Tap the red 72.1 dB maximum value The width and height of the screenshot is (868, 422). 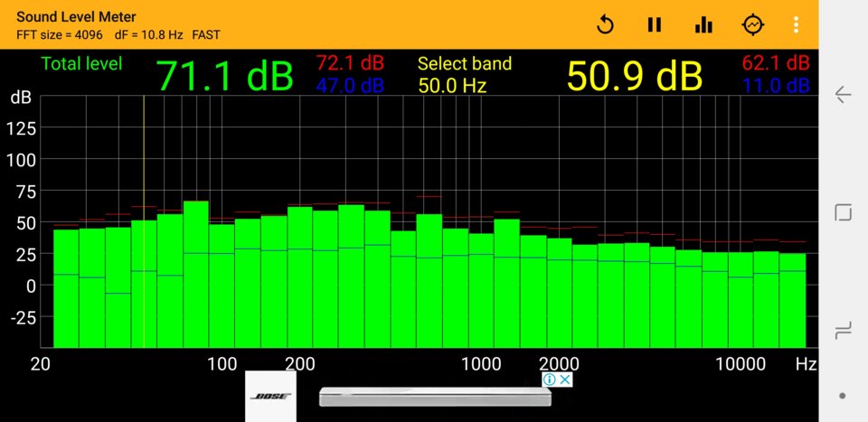(351, 63)
